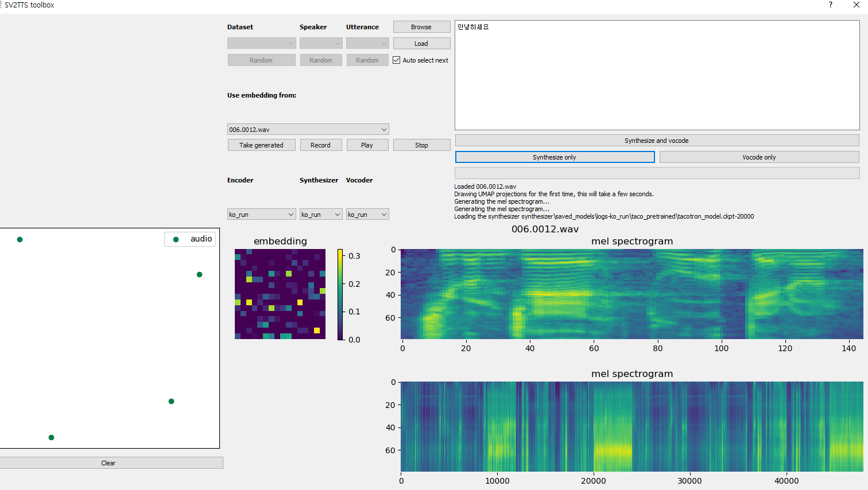This screenshot has height=490, width=868.
Task: Click Random under the Dataset column
Action: [261, 60]
